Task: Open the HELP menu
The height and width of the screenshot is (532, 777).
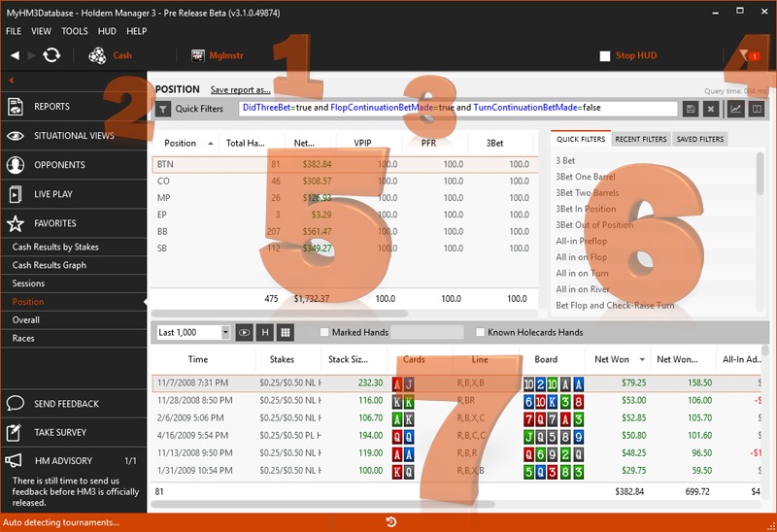Action: [x=137, y=31]
